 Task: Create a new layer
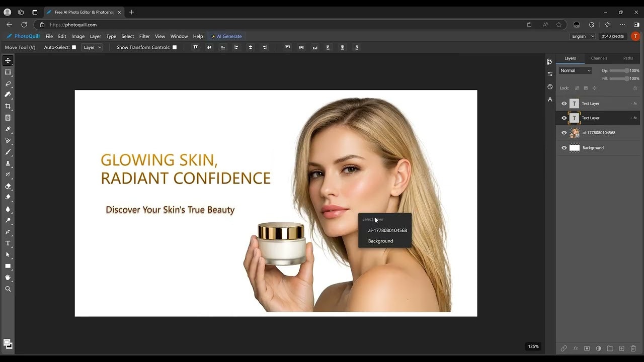622,348
